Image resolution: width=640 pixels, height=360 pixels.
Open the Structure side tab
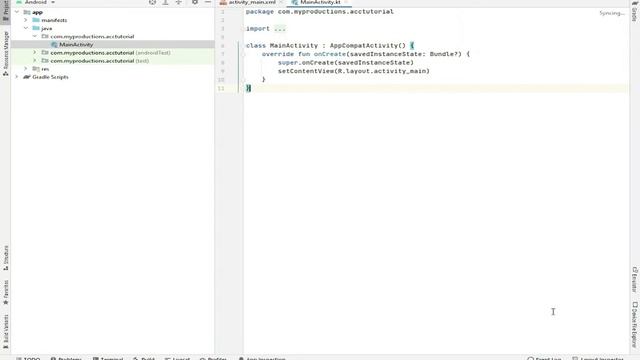click(x=5, y=258)
